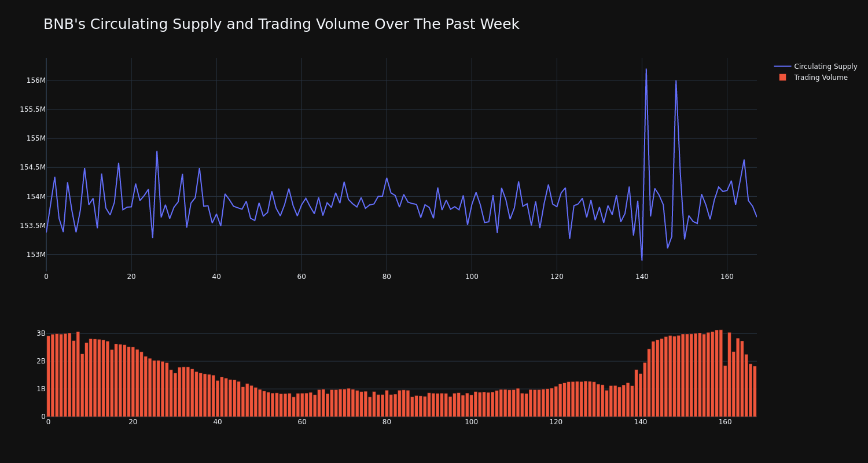The width and height of the screenshot is (868, 463).
Task: Click the 155M y-axis label
Action: (x=36, y=138)
